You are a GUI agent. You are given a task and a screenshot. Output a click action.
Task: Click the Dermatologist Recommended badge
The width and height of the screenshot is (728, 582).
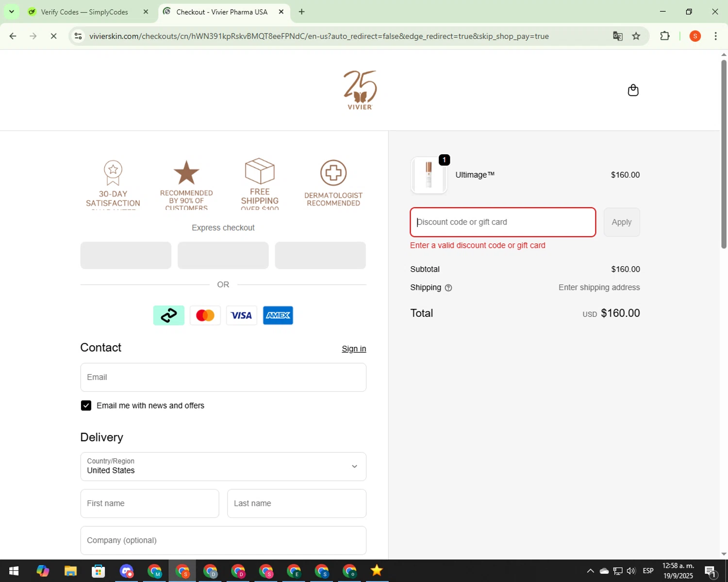pyautogui.click(x=333, y=183)
